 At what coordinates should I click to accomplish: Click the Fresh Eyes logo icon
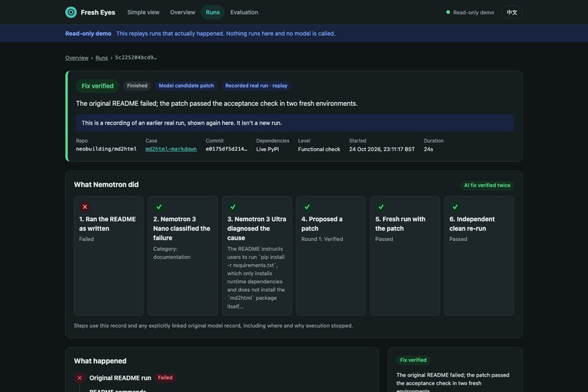(71, 12)
